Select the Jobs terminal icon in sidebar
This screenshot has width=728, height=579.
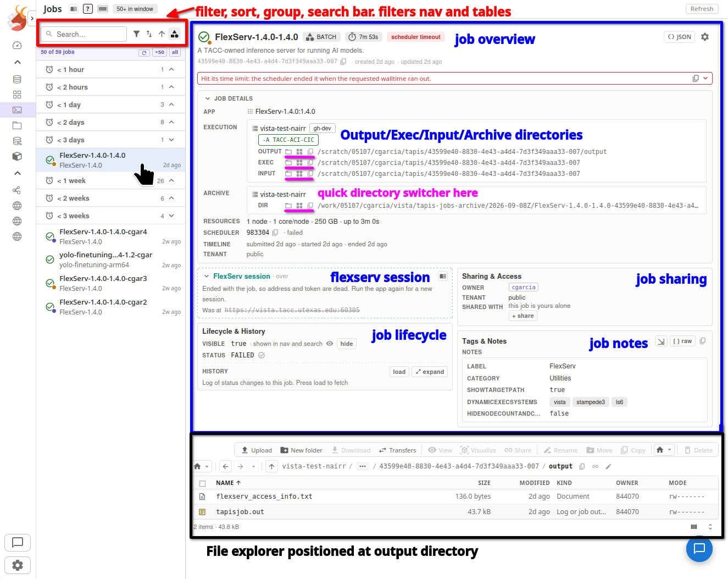17,110
